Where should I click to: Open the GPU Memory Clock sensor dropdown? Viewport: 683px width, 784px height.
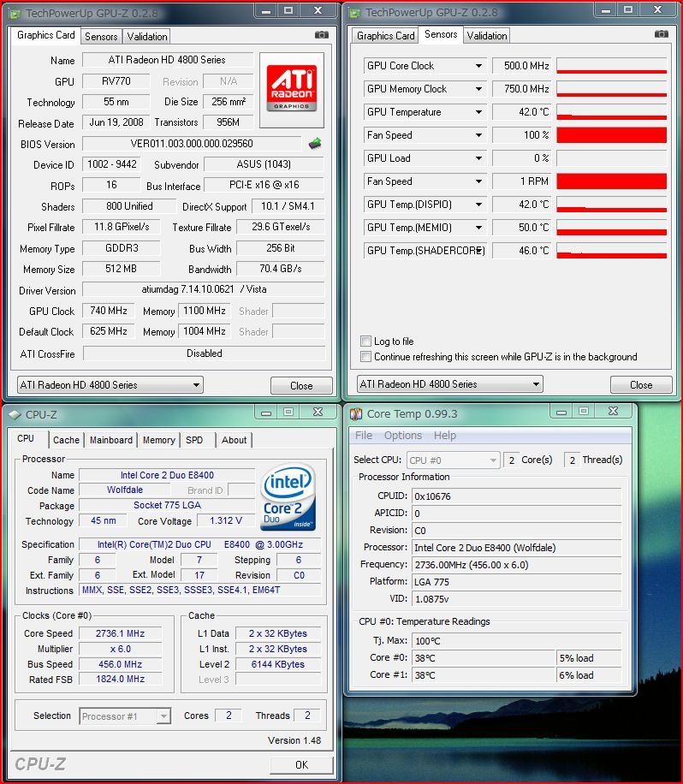pyautogui.click(x=478, y=89)
